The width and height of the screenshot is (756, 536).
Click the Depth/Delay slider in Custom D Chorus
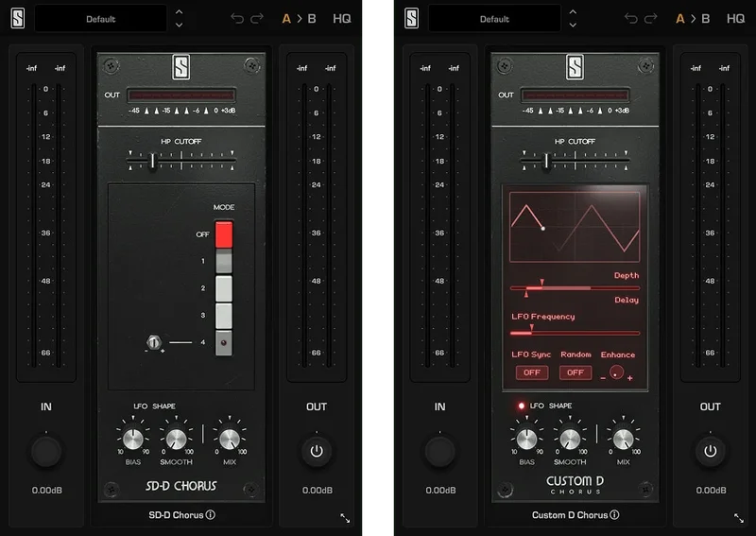575,288
